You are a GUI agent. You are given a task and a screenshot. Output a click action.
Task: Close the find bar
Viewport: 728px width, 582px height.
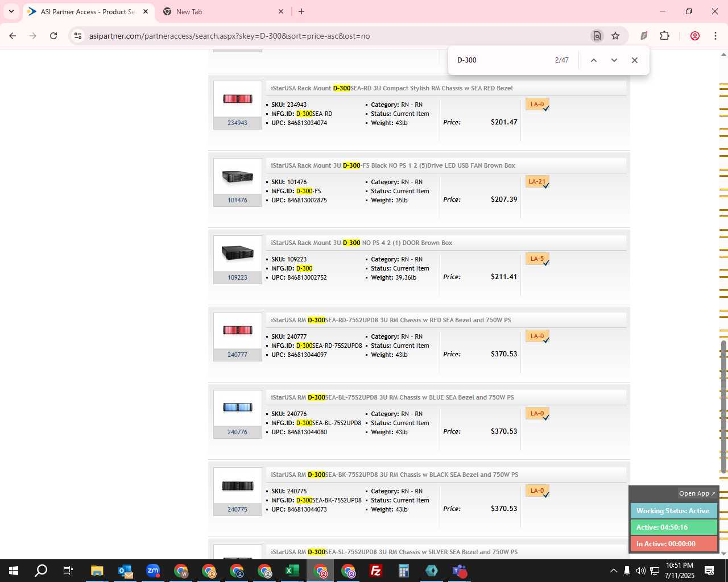[635, 60]
